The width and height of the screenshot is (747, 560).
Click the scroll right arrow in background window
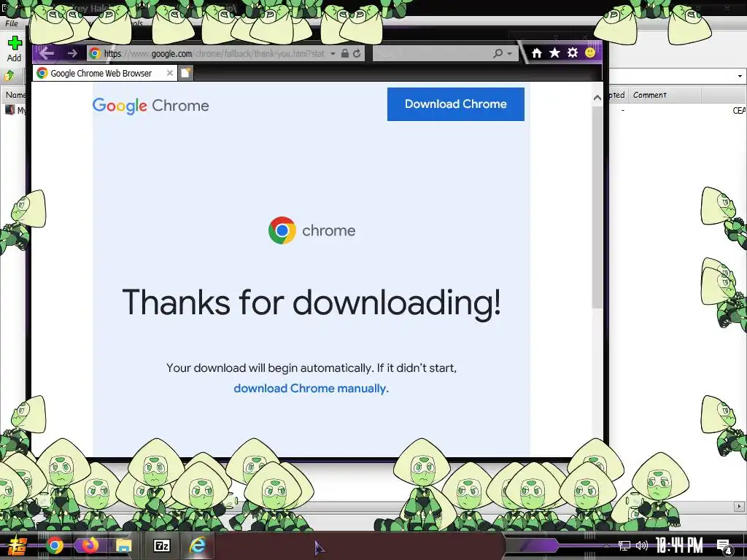pos(739,506)
